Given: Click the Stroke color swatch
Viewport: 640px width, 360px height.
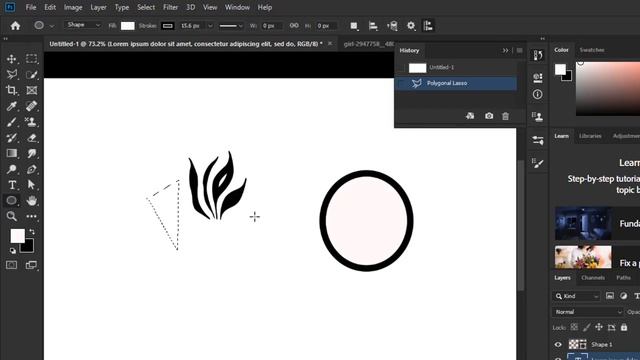Looking at the screenshot, I should pyautogui.click(x=167, y=26).
